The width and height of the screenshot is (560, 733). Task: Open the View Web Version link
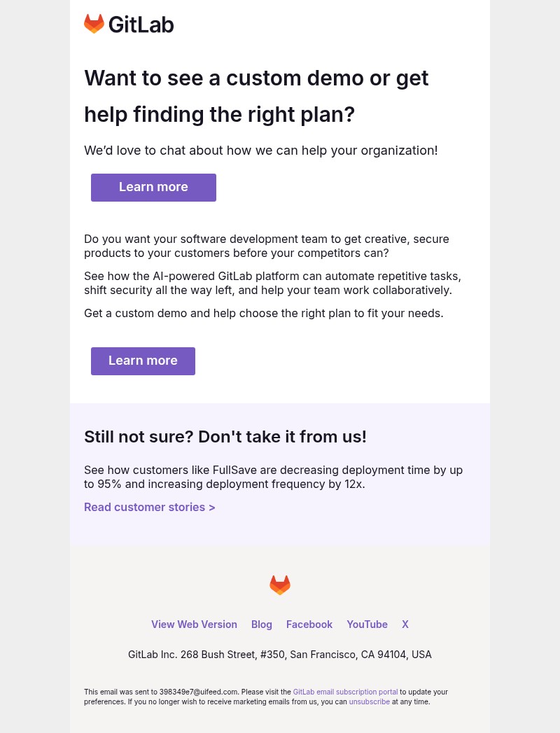[194, 624]
